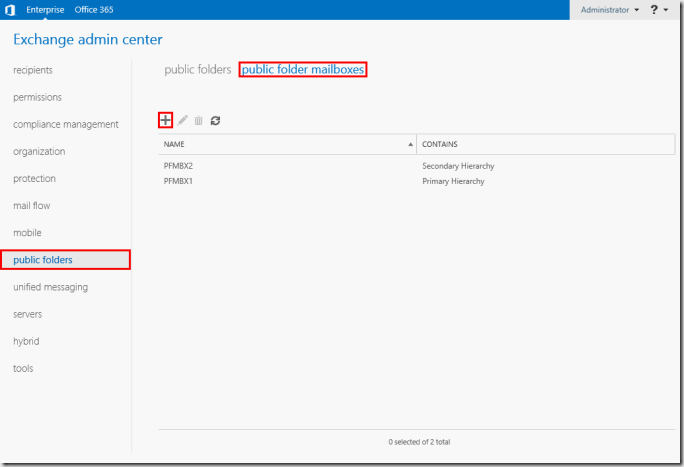The width and height of the screenshot is (684, 467).
Task: Click the delete trash icon
Action: coord(198,120)
